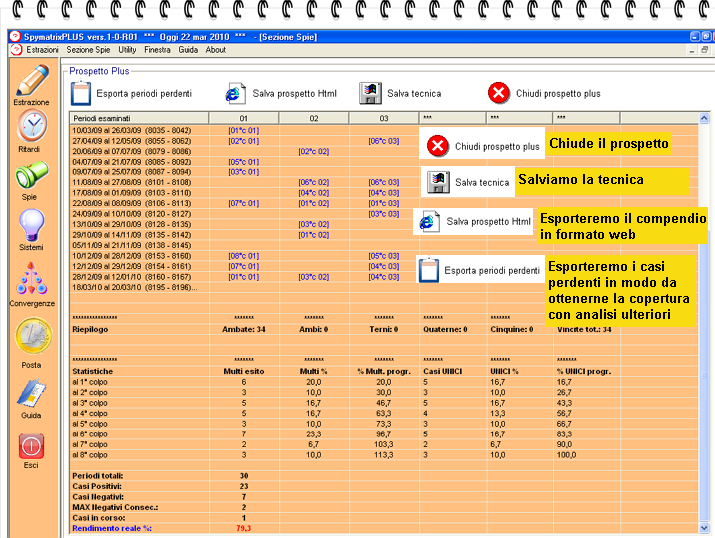Image resolution: width=715 pixels, height=538 pixels.
Task: Click the table scrollbar up arrow
Action: 704,118
